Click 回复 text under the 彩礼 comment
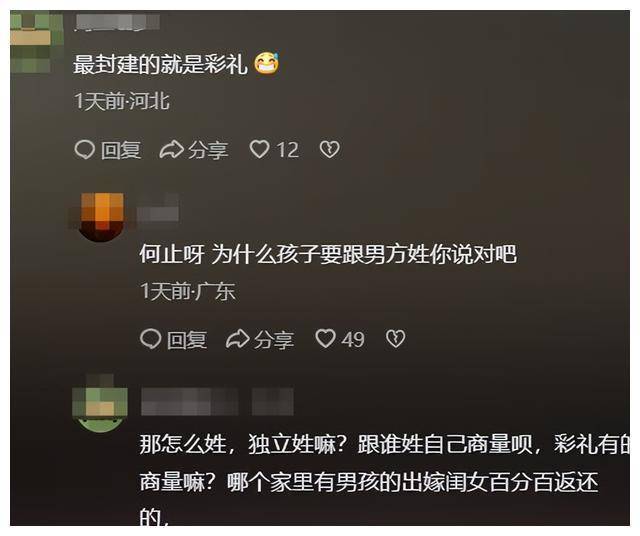The width and height of the screenshot is (640, 536). pyautogui.click(x=121, y=150)
